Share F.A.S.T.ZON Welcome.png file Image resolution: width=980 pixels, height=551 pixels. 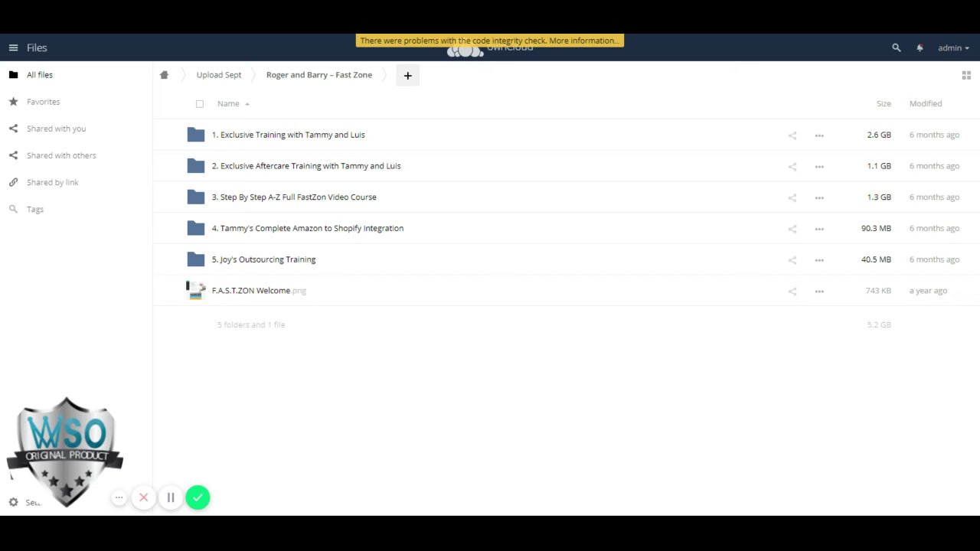(x=792, y=292)
